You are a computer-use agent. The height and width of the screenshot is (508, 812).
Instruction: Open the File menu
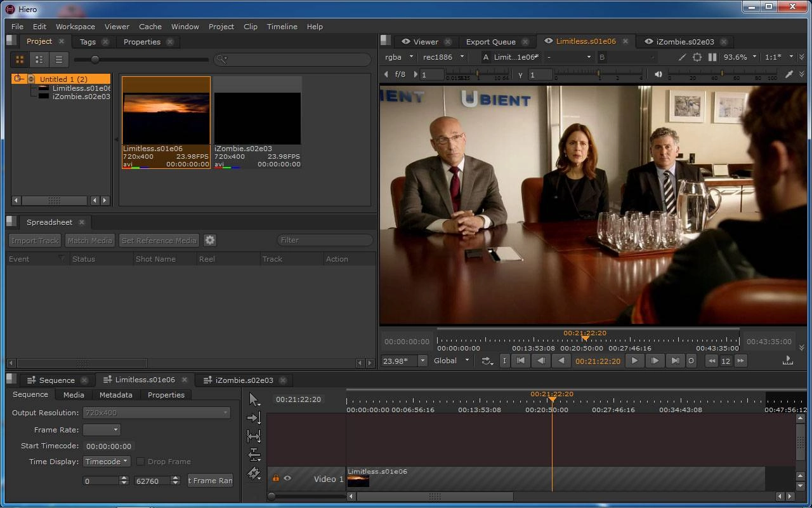click(17, 27)
